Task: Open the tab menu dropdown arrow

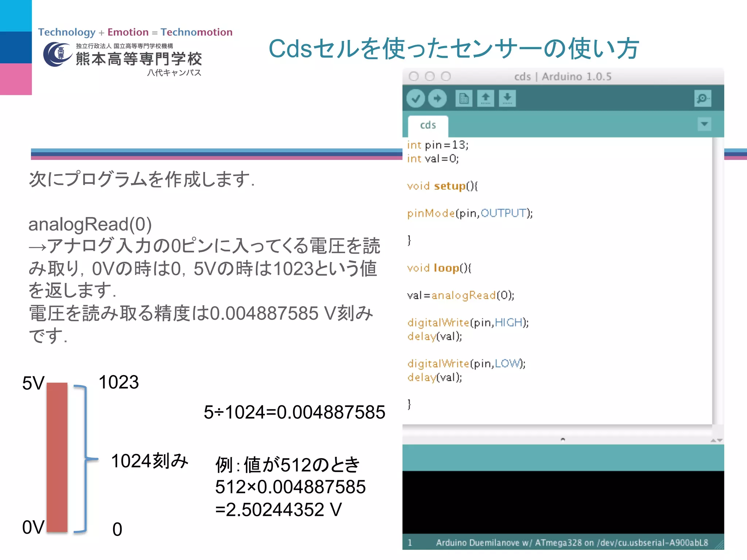Action: [704, 124]
